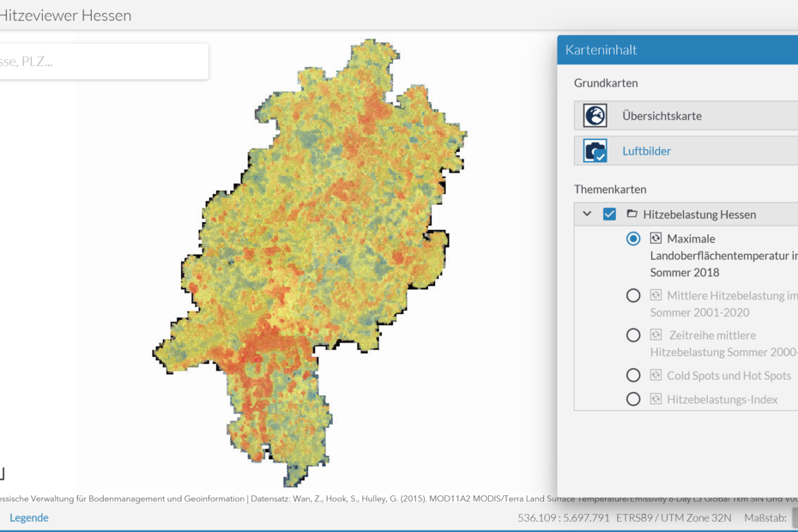Click the layer icon beside Zeitreihe mittlere
The height and width of the screenshot is (532, 798).
(656, 335)
